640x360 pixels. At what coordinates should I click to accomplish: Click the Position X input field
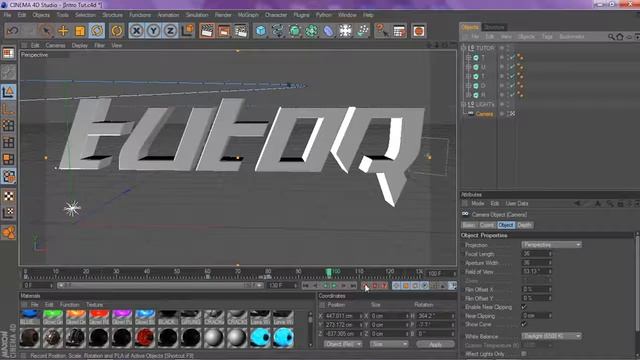(343, 316)
